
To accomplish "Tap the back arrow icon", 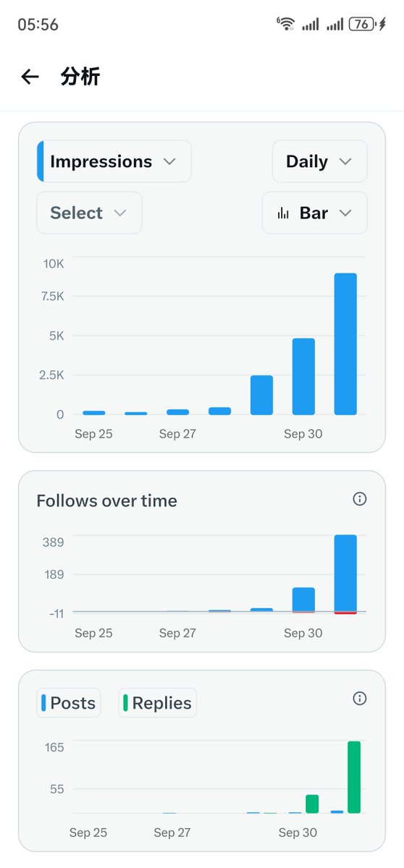I will click(x=30, y=77).
